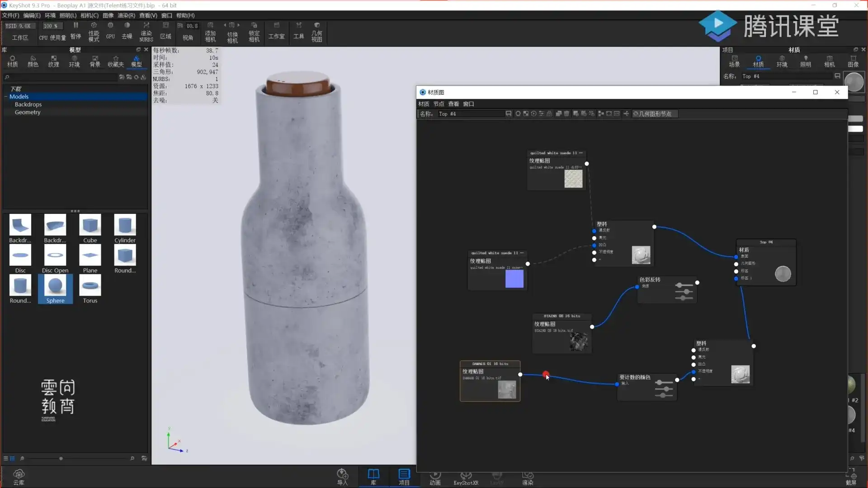Select Backdrops item in library tree
The image size is (868, 488).
tap(28, 104)
